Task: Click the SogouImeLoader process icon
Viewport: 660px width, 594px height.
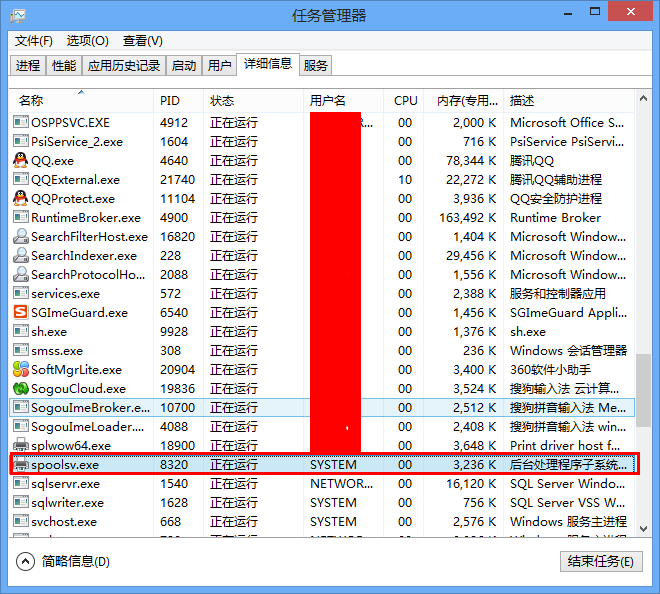Action: (x=20, y=426)
